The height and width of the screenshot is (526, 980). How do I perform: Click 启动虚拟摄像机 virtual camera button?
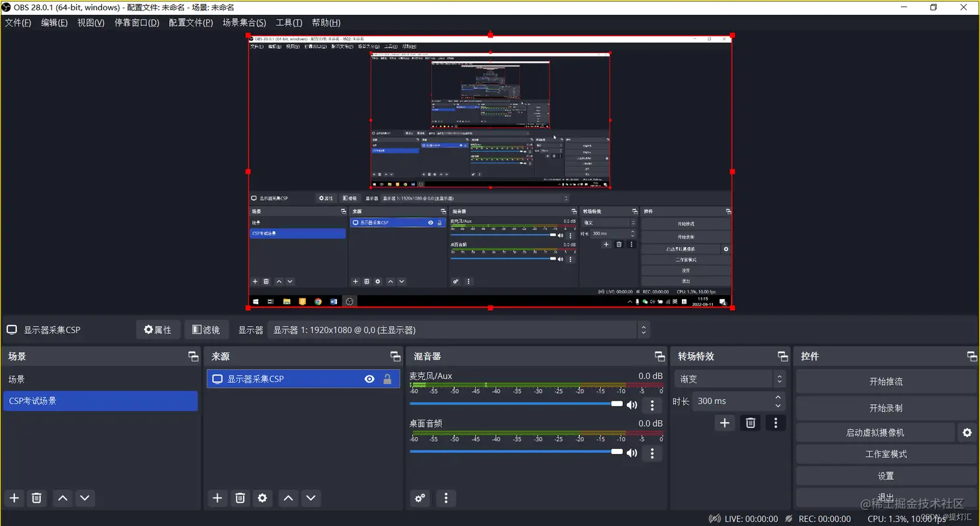point(875,433)
